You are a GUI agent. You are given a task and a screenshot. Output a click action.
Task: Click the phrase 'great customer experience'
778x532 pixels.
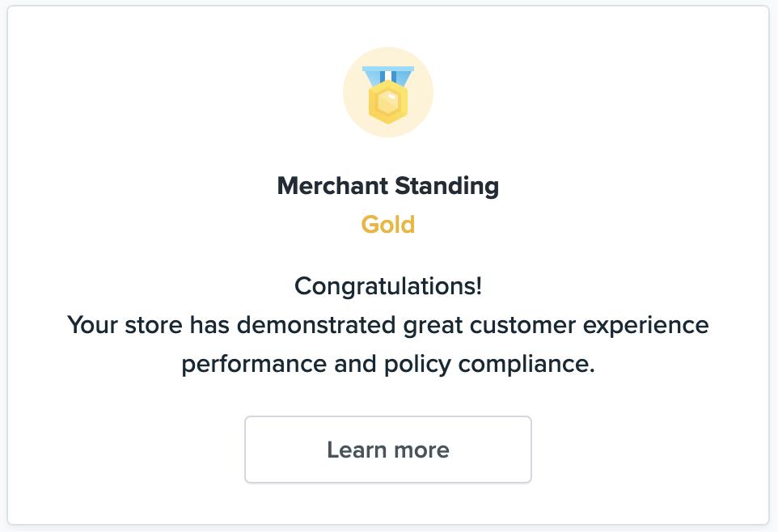click(x=556, y=325)
